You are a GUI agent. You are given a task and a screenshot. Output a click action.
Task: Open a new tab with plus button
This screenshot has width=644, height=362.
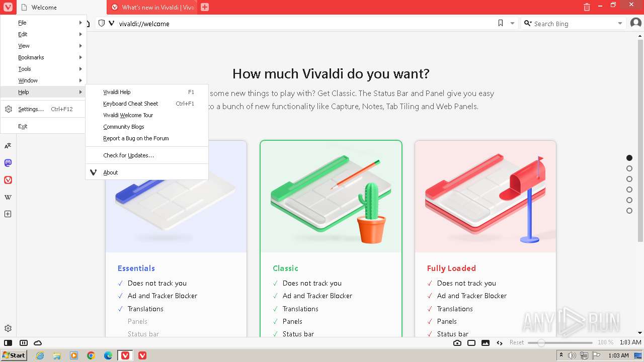click(x=204, y=7)
